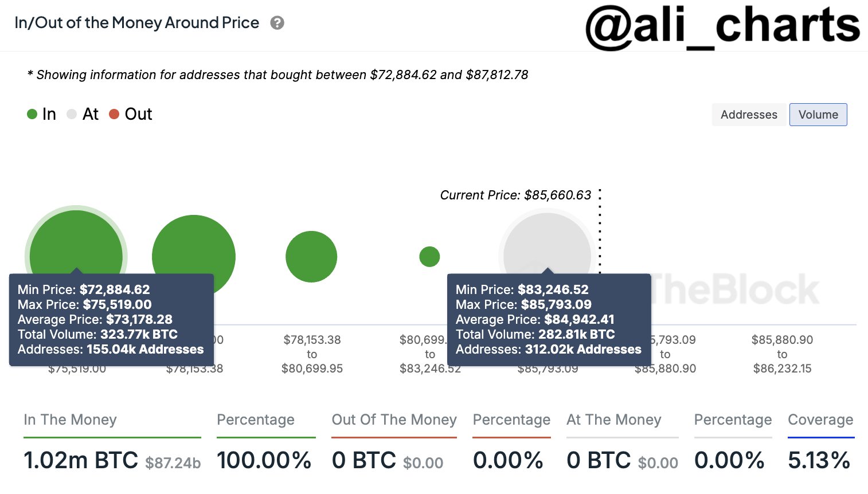Click the help question mark icon
868x494 pixels.
(277, 23)
